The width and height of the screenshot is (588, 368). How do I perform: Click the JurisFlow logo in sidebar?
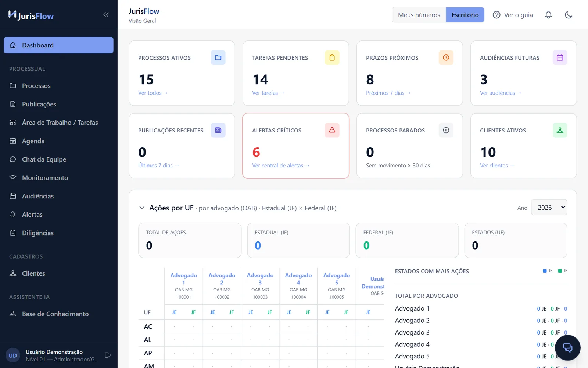tap(31, 15)
